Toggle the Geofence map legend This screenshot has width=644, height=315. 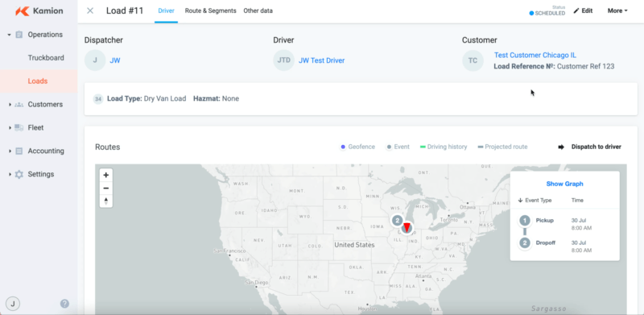(x=357, y=147)
